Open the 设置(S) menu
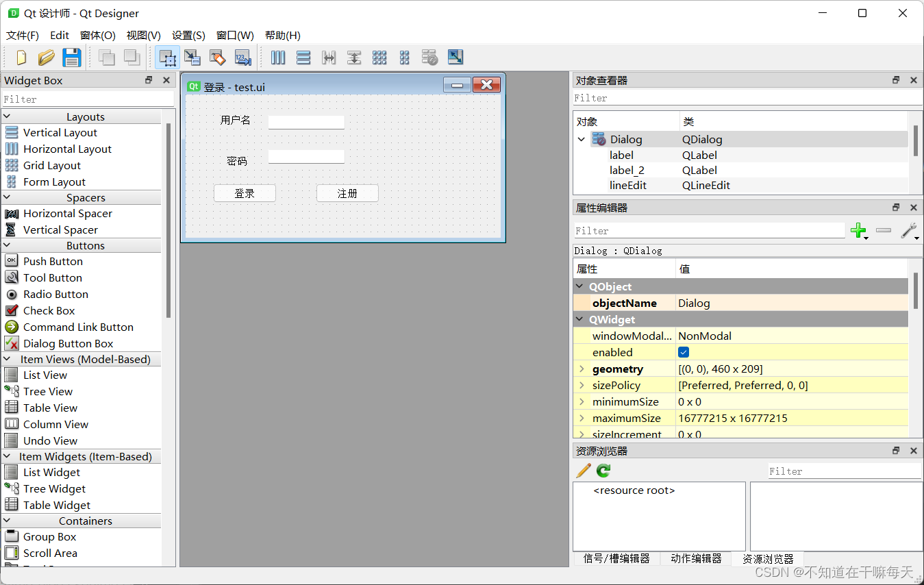924x585 pixels. [188, 35]
